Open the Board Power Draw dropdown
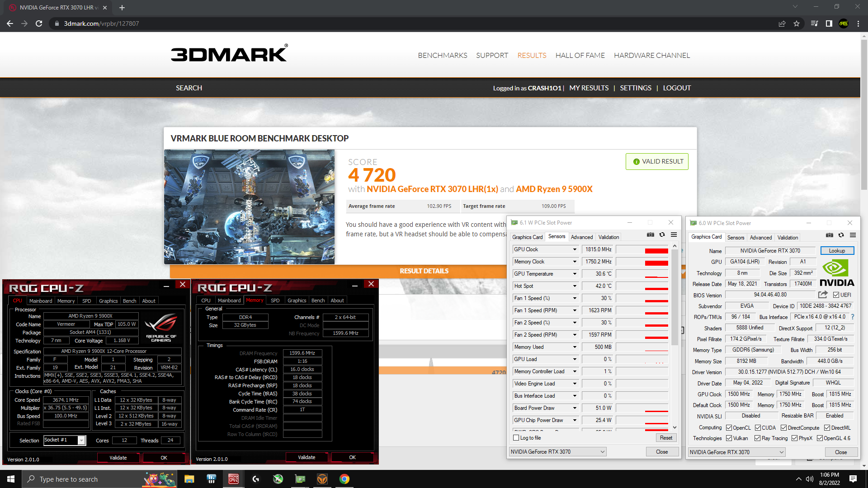The image size is (868, 488). (x=575, y=408)
